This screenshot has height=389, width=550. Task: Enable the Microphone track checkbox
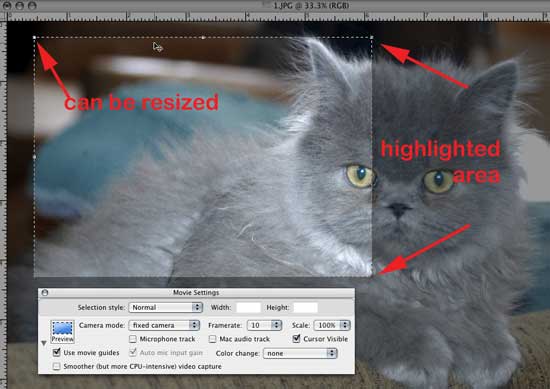[x=133, y=339]
